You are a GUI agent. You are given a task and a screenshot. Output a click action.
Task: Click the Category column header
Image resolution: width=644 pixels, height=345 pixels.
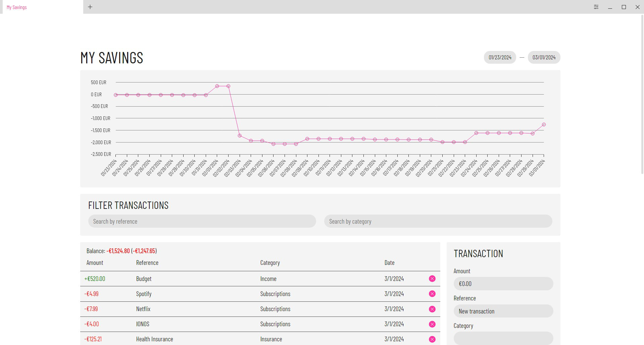point(270,263)
